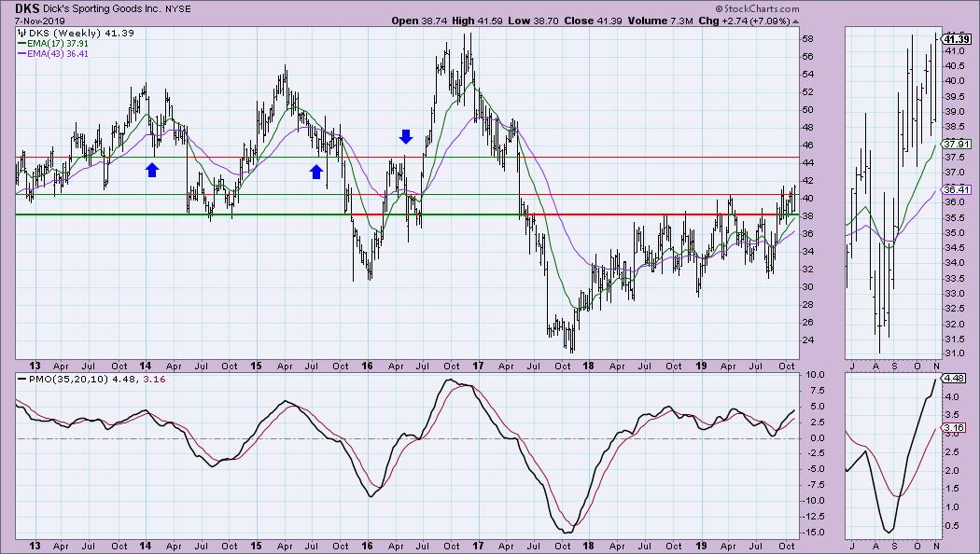Click the 41.39 last price tag in zoom panel
Viewport: 980px width, 554px height.
tap(957, 39)
